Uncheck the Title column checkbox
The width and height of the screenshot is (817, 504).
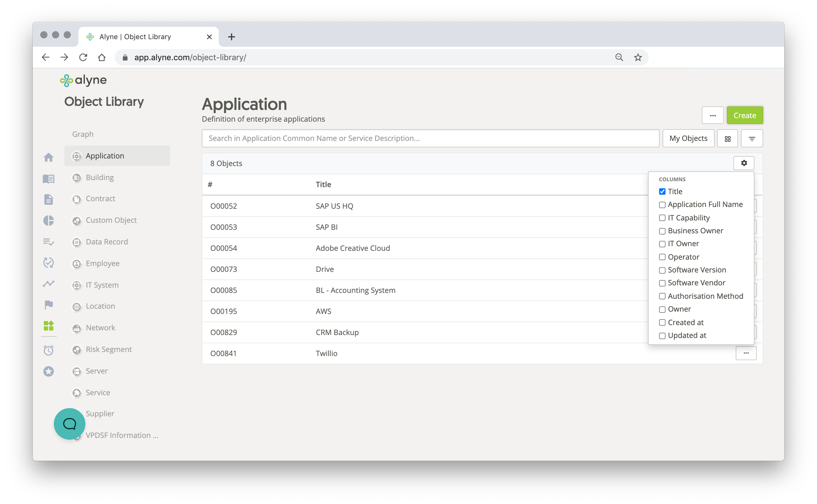click(662, 192)
